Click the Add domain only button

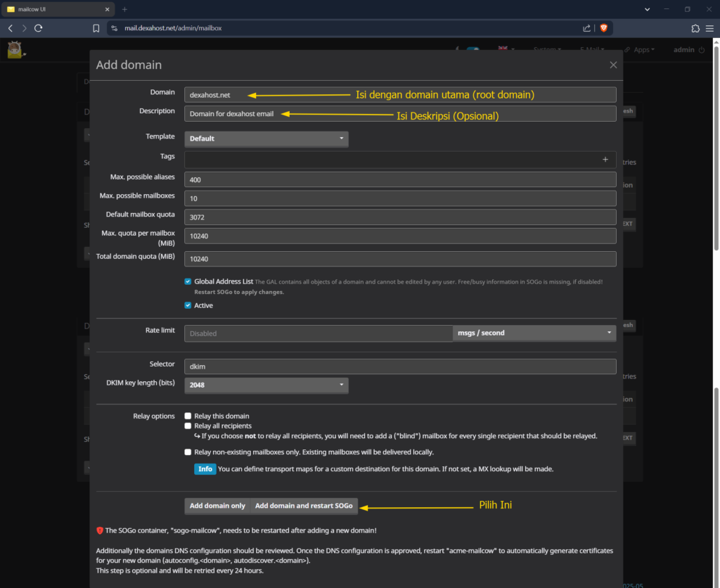click(x=217, y=506)
